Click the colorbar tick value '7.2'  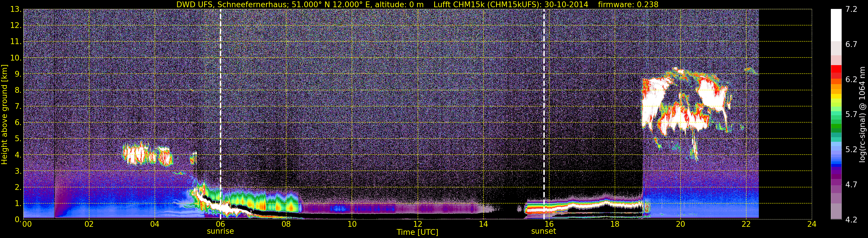pos(852,10)
